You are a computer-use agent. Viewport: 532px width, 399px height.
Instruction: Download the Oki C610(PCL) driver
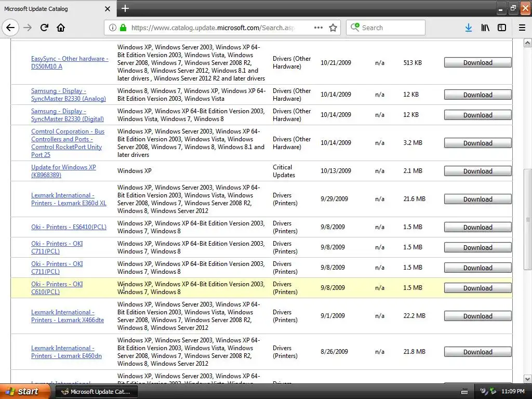(x=478, y=288)
